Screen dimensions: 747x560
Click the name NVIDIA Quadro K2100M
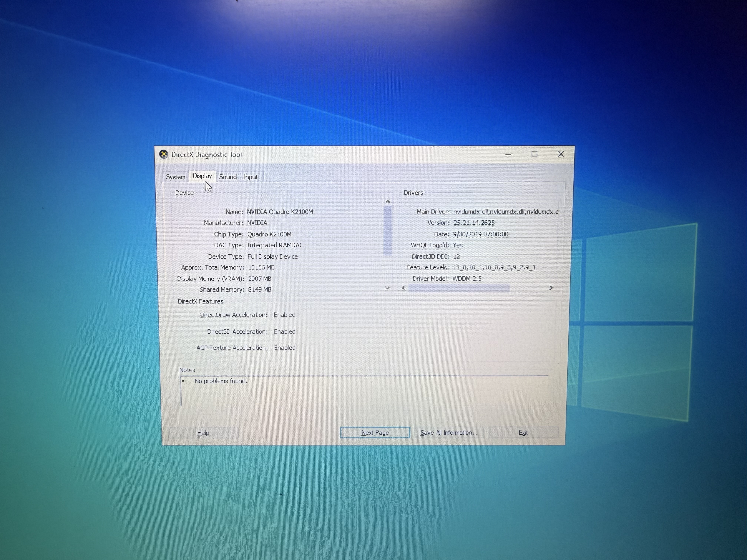280,212
